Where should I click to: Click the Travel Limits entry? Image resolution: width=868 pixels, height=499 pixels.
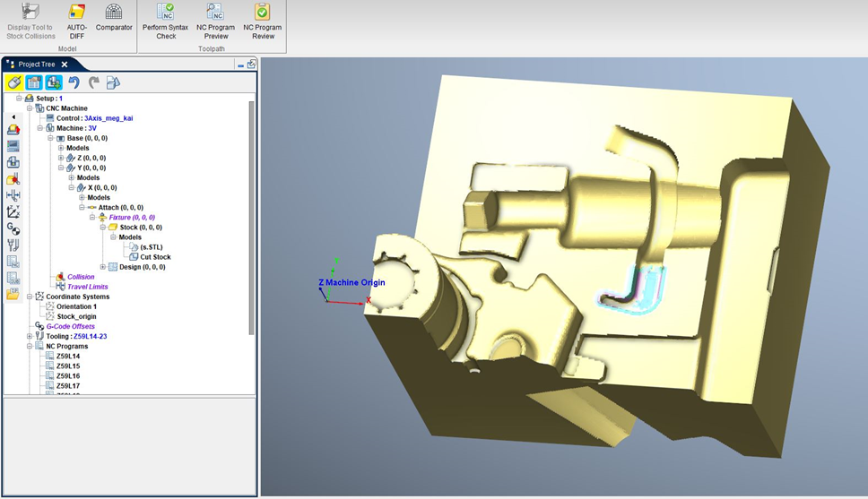pyautogui.click(x=87, y=287)
